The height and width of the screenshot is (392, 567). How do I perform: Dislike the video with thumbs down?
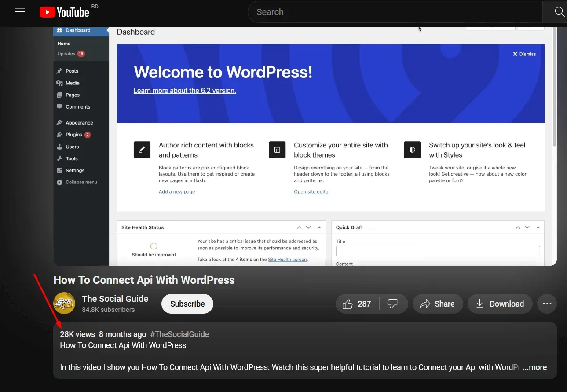(392, 304)
